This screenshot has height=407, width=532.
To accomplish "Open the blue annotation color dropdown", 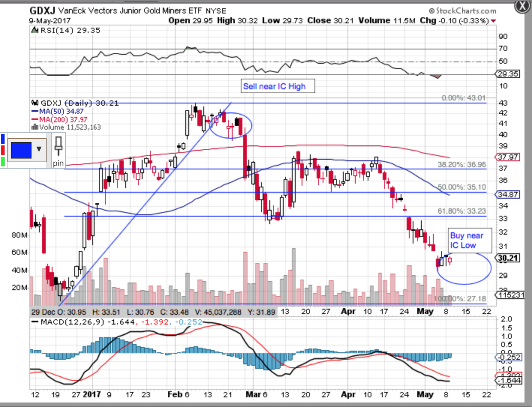I will coord(39,149).
